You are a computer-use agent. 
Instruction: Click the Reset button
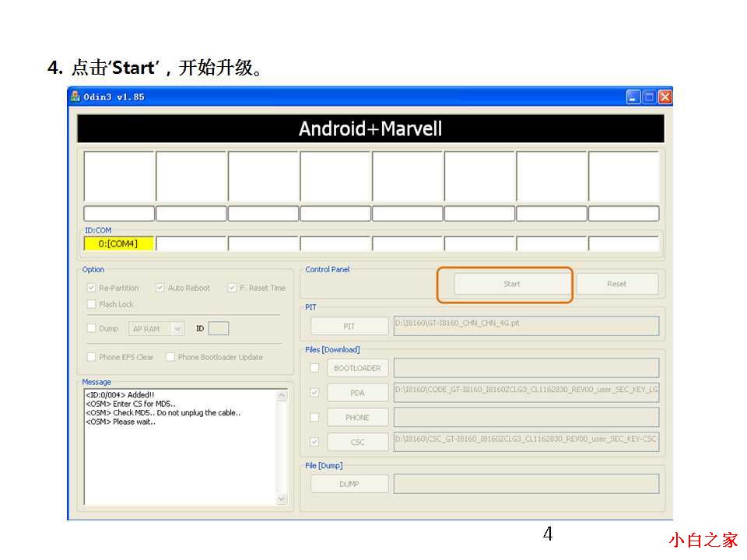(x=617, y=284)
